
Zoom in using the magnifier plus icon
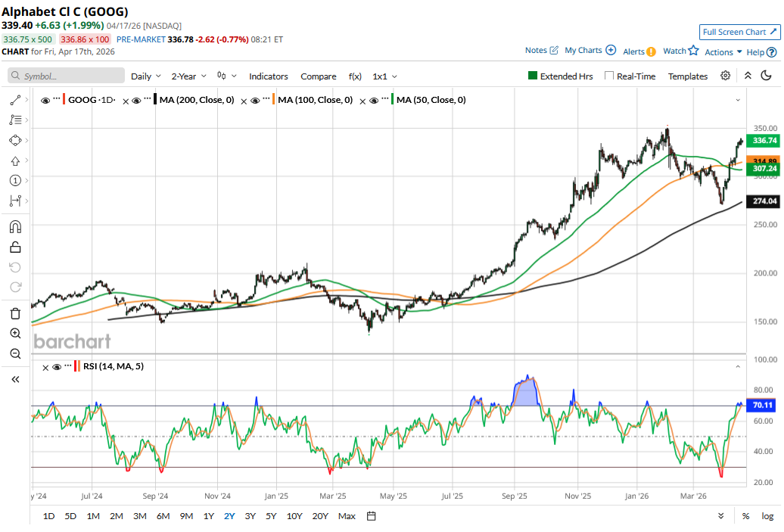[x=15, y=334]
